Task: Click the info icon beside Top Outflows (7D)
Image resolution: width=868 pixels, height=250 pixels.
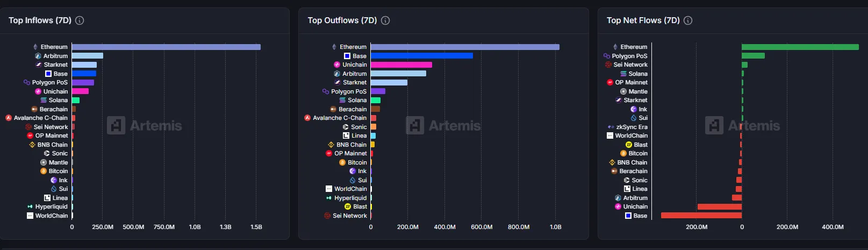Action: 385,20
